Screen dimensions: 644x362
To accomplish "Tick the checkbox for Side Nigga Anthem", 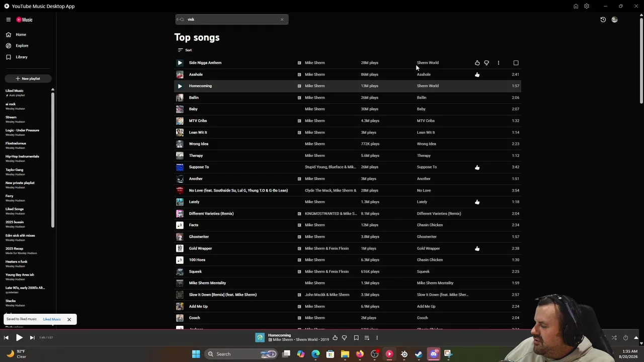I will point(516,63).
